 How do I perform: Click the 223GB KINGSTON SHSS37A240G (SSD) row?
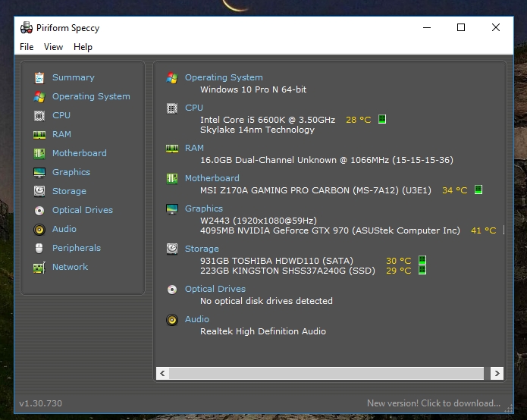pos(287,271)
